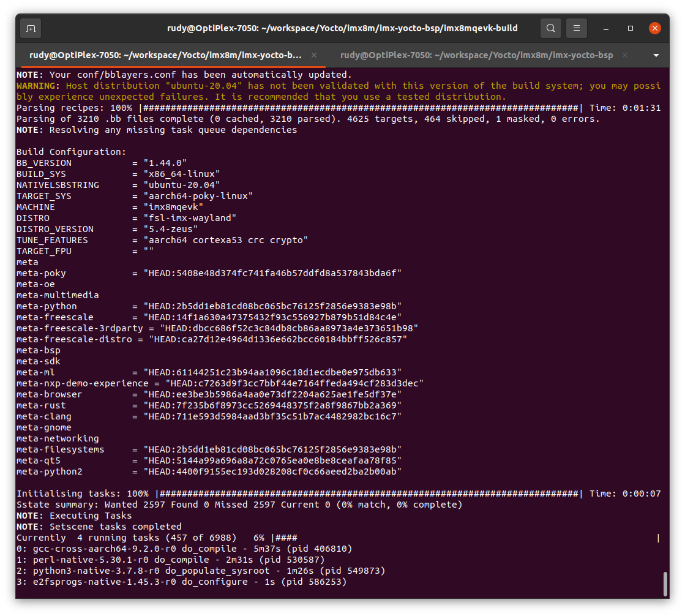Close the background imx-yocto-bsp tab

[x=624, y=54]
